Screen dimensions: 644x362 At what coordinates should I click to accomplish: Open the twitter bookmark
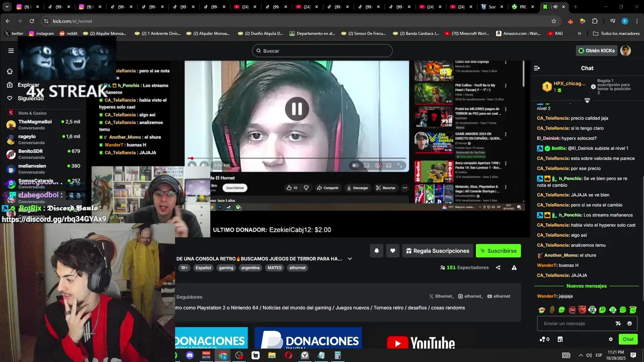[14, 34]
